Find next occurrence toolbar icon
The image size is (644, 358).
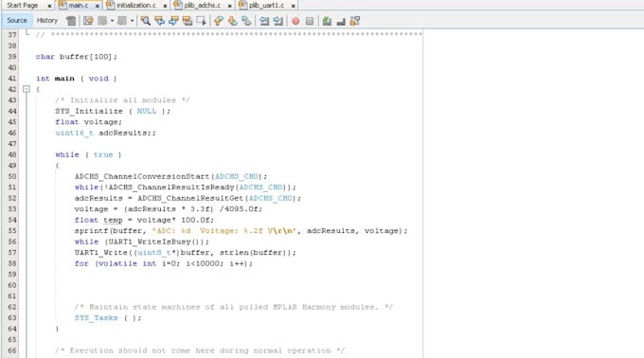coord(173,21)
